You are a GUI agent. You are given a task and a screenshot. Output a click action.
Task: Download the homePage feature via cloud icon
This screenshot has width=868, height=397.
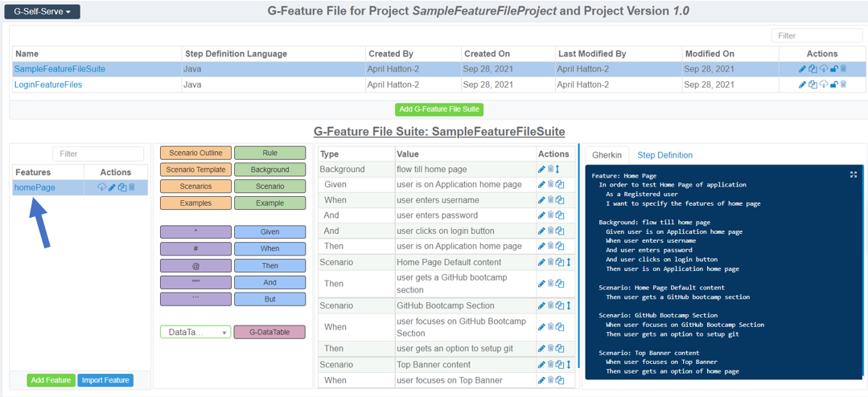tap(101, 187)
